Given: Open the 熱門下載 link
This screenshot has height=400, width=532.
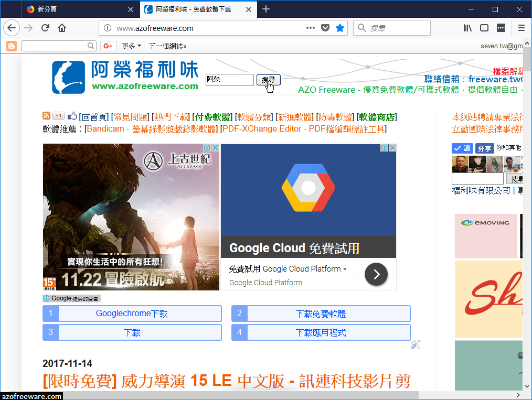Looking at the screenshot, I should tap(172, 117).
